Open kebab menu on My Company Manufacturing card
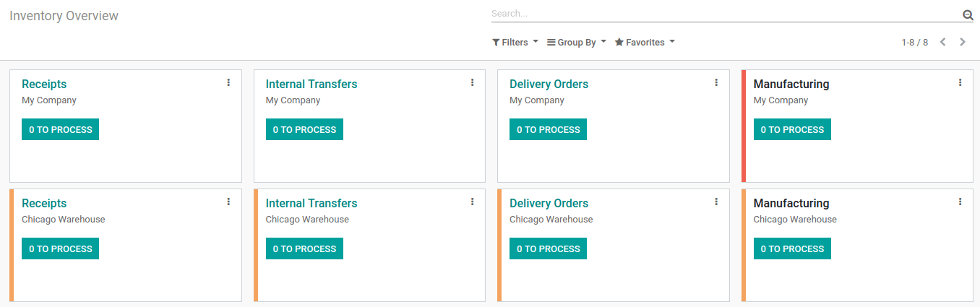The image size is (980, 307). (960, 82)
